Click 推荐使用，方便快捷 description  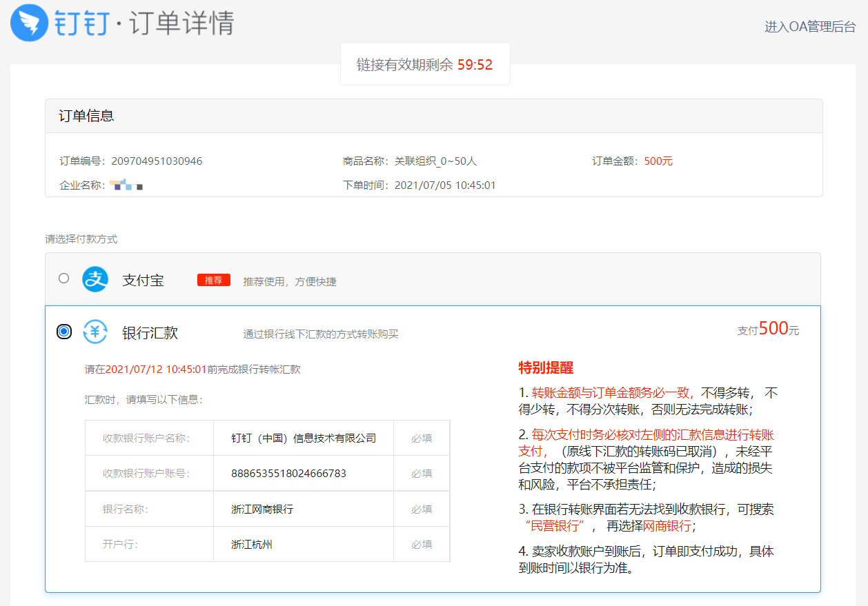pyautogui.click(x=290, y=282)
